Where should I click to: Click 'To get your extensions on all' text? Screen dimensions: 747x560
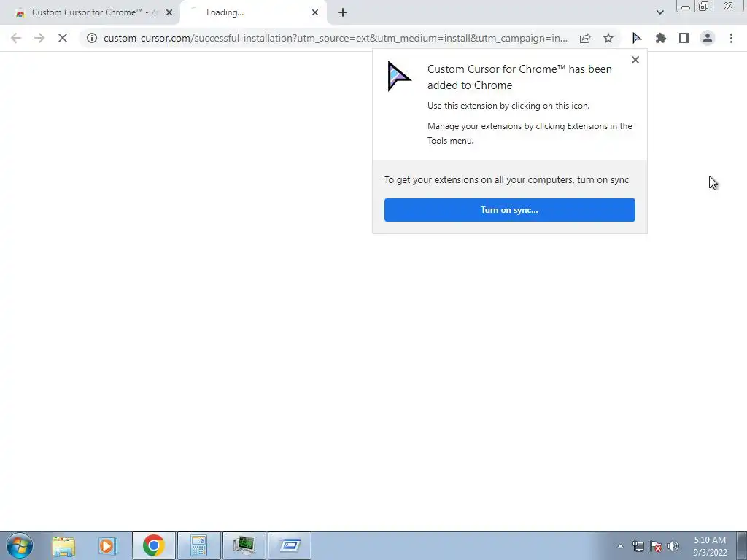tap(506, 180)
